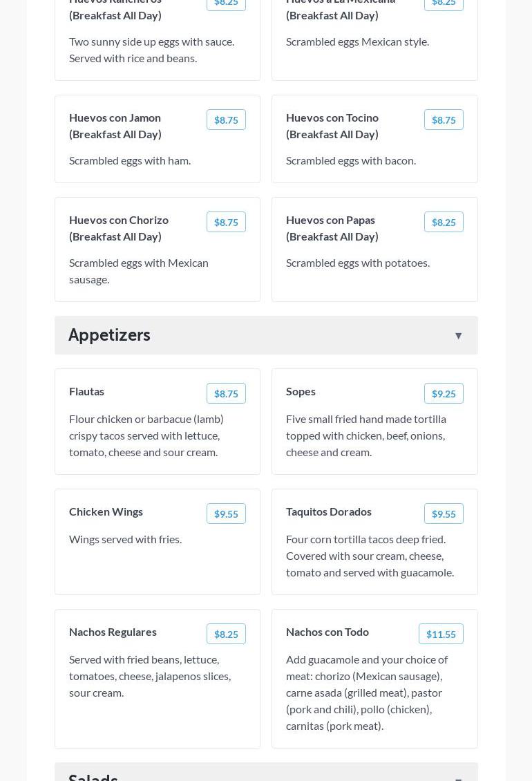532x781 pixels.
Task: Select the Chicken Wings item title
Action: coord(106,511)
